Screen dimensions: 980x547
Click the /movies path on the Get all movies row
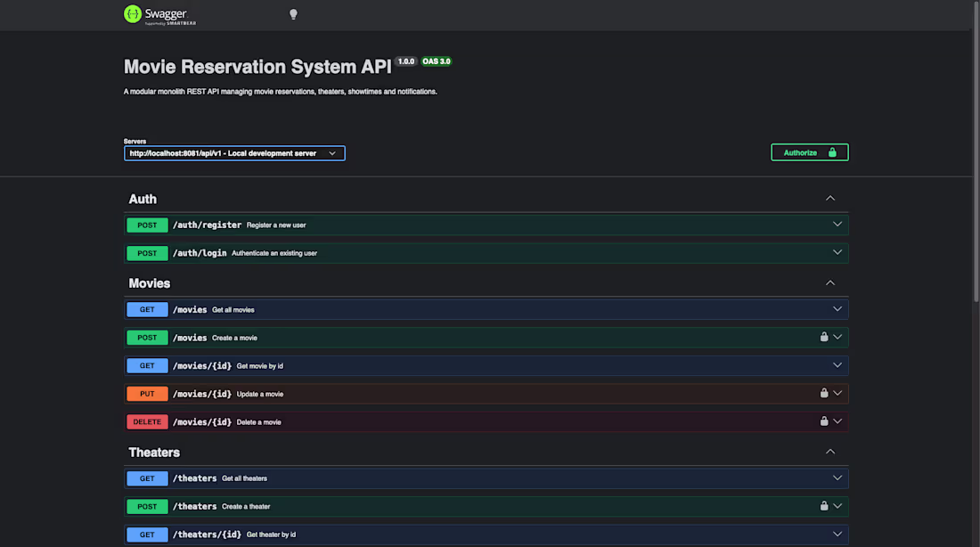[x=190, y=309]
